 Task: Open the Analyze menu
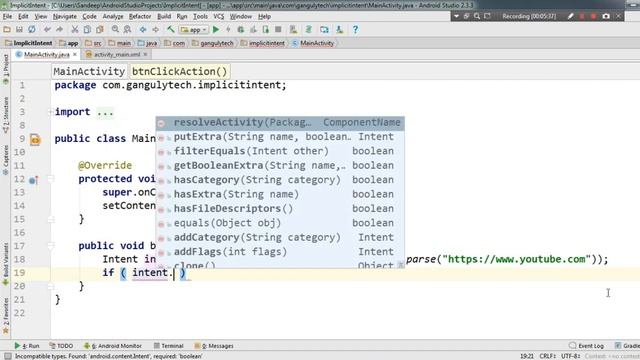[x=113, y=16]
